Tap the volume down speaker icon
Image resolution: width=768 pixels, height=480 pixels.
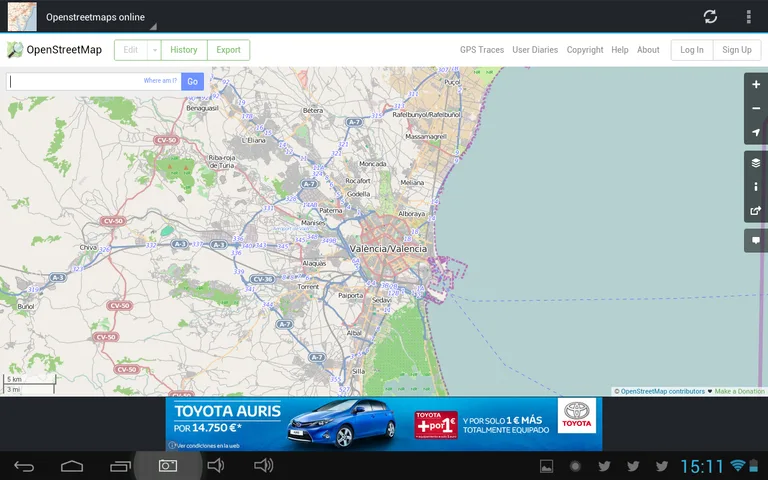pos(216,465)
